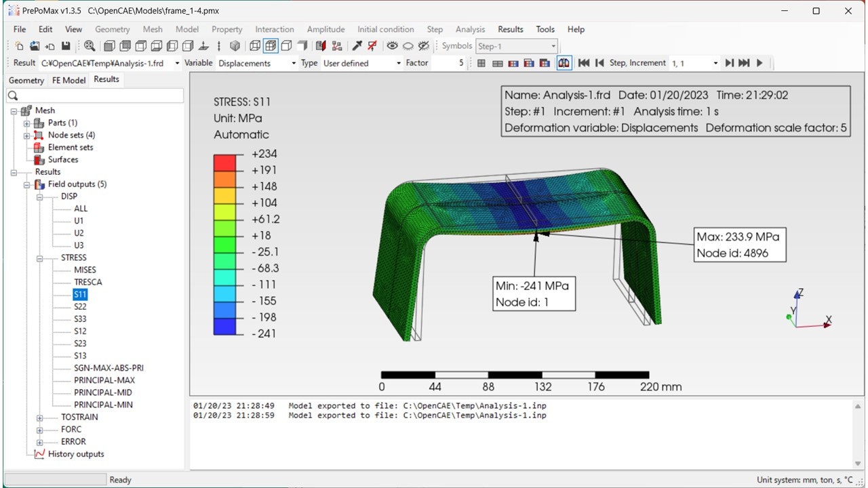
Task: Toggle section view
Action: pos(321,46)
